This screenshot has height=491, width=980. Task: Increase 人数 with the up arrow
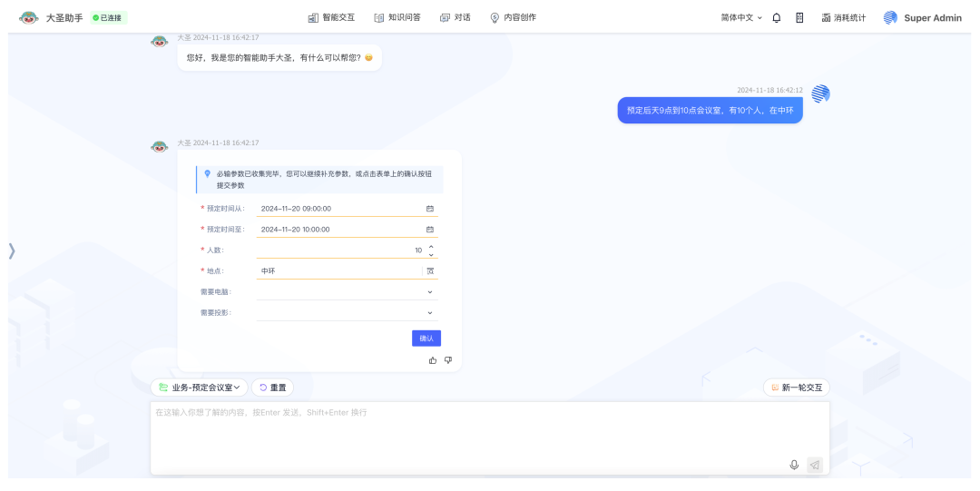(x=431, y=246)
